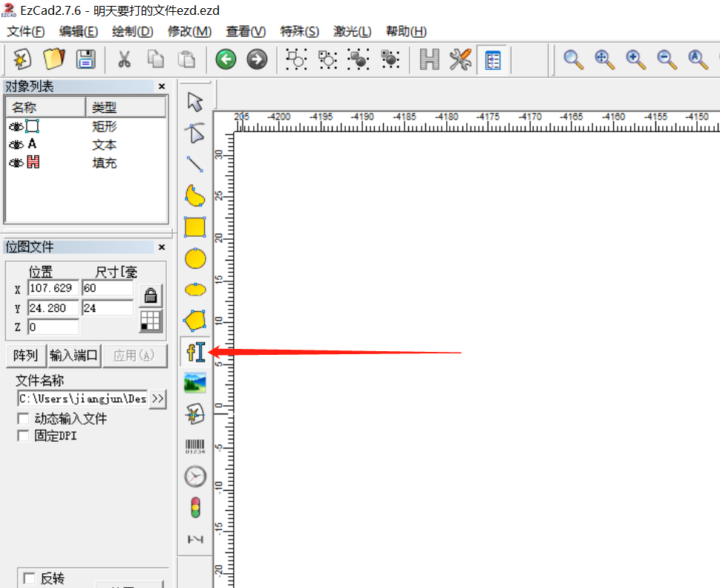Click the zoom all magnifier icon

(698, 59)
